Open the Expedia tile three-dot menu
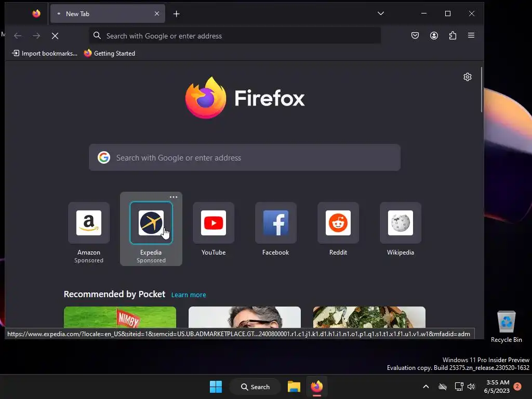Image resolution: width=532 pixels, height=399 pixels. click(174, 197)
